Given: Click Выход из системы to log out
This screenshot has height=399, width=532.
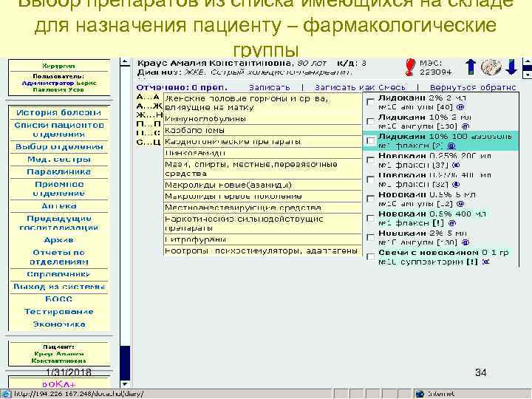Looking at the screenshot, I should (x=58, y=287).
